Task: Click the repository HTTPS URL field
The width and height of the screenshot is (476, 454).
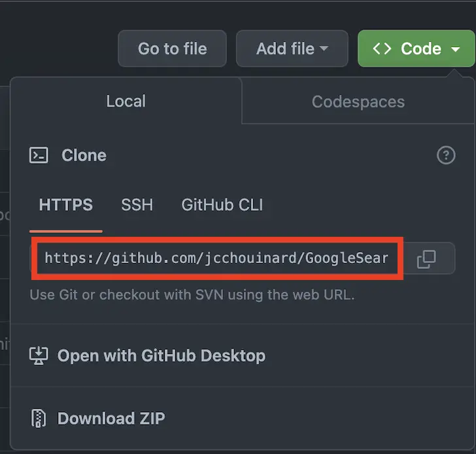Action: point(217,258)
